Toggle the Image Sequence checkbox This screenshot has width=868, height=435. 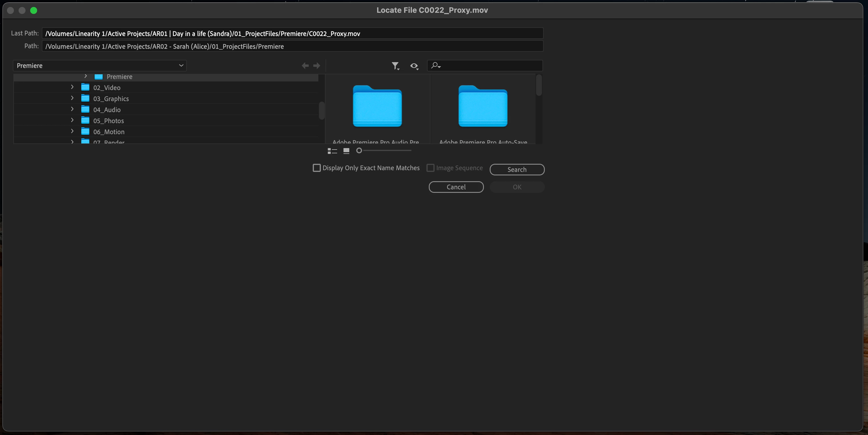click(430, 168)
